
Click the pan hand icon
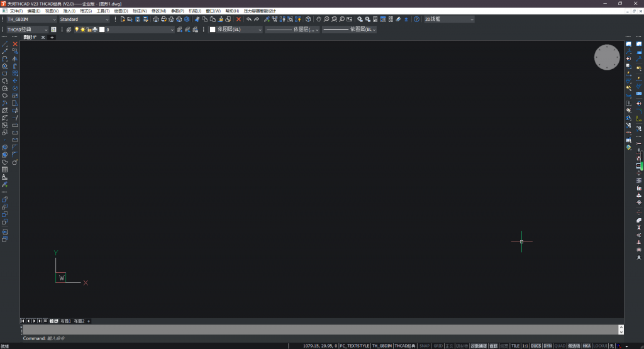click(x=318, y=19)
